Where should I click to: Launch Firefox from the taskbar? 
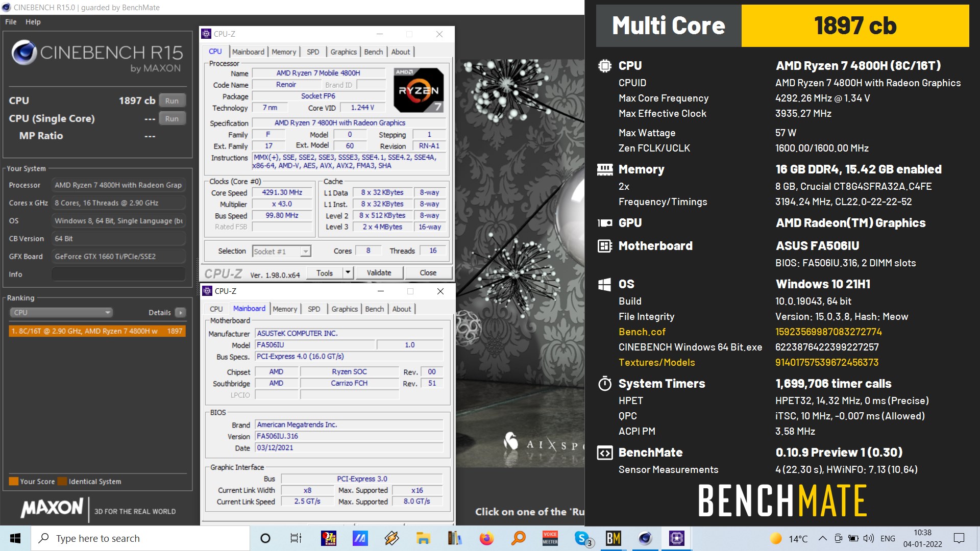point(486,538)
